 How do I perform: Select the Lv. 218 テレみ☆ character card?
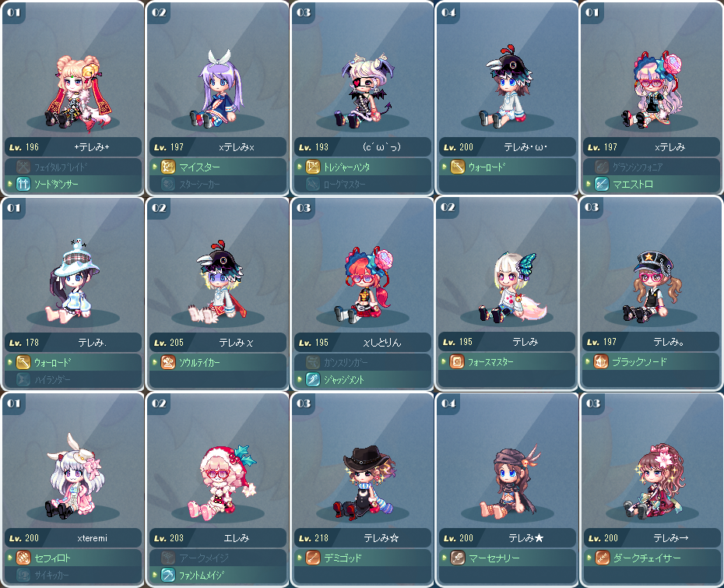point(363,490)
